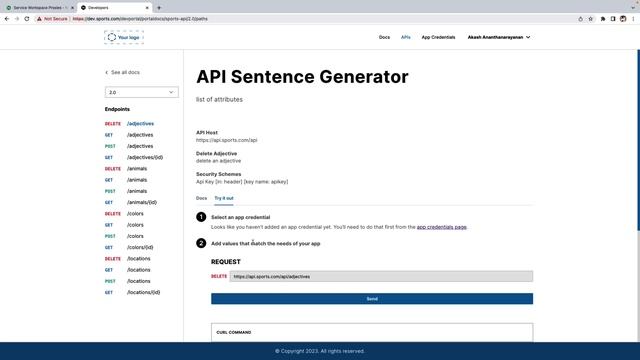The image size is (640, 360).
Task: Expand Akash Ananthanarayanan user menu
Action: (499, 37)
